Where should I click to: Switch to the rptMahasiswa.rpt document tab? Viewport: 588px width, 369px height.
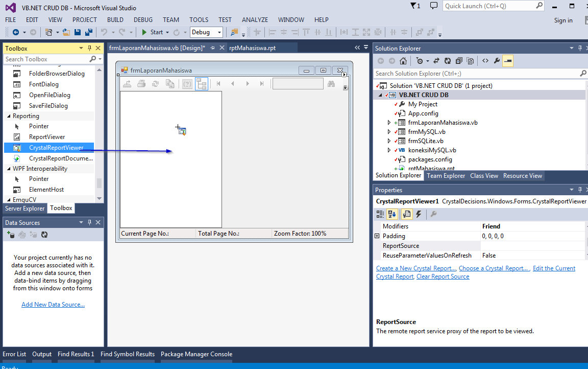click(252, 48)
